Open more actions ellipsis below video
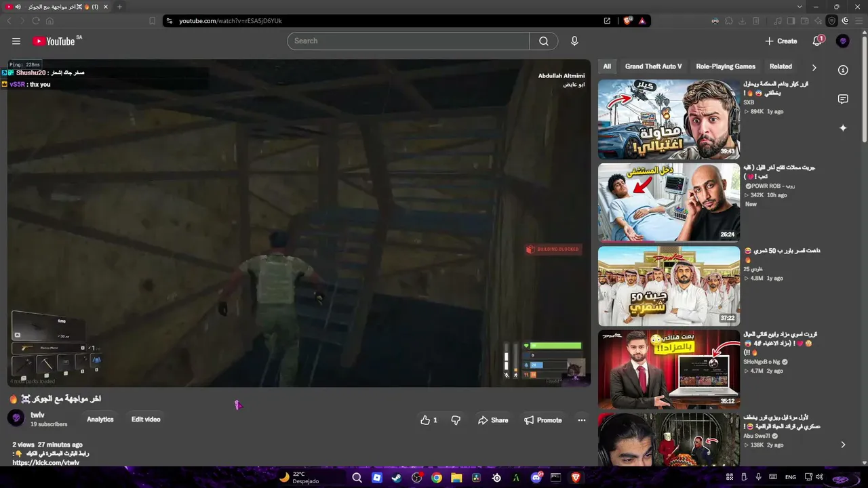This screenshot has width=868, height=488. coord(581,420)
